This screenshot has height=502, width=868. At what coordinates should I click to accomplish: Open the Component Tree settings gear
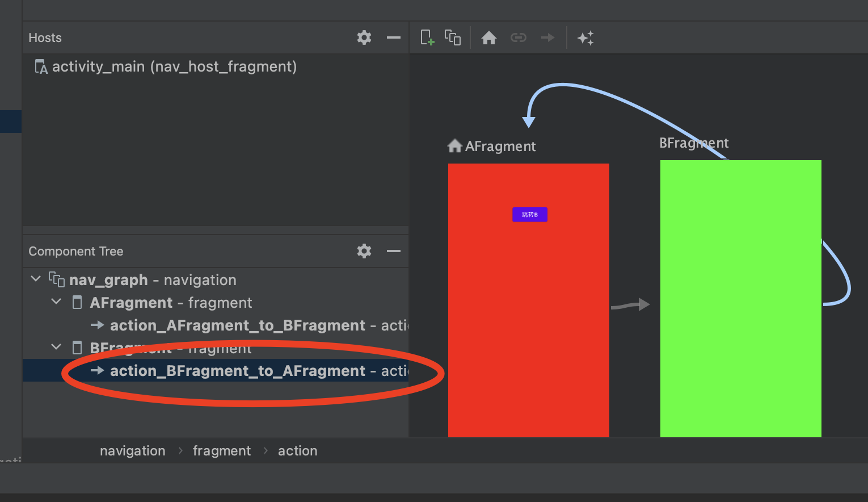[364, 251]
